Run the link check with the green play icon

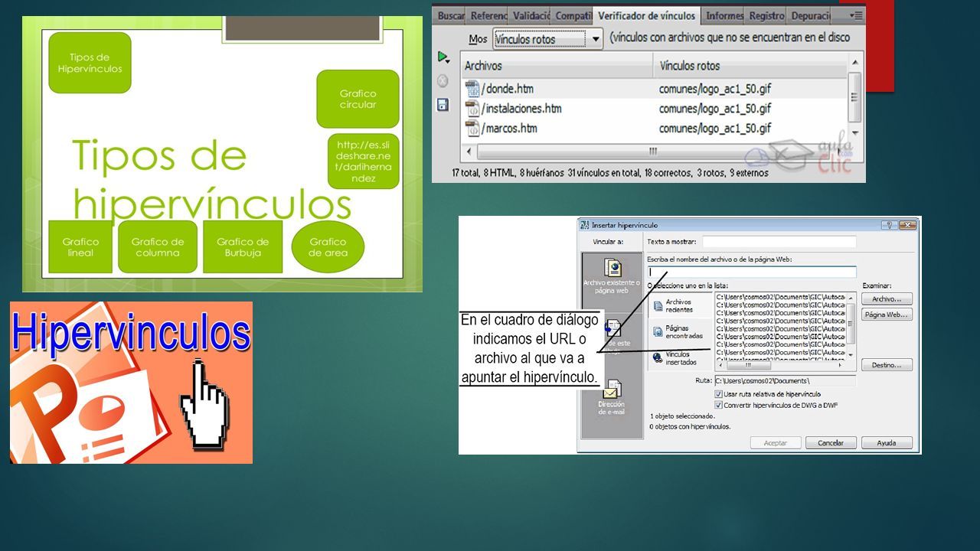(x=443, y=57)
